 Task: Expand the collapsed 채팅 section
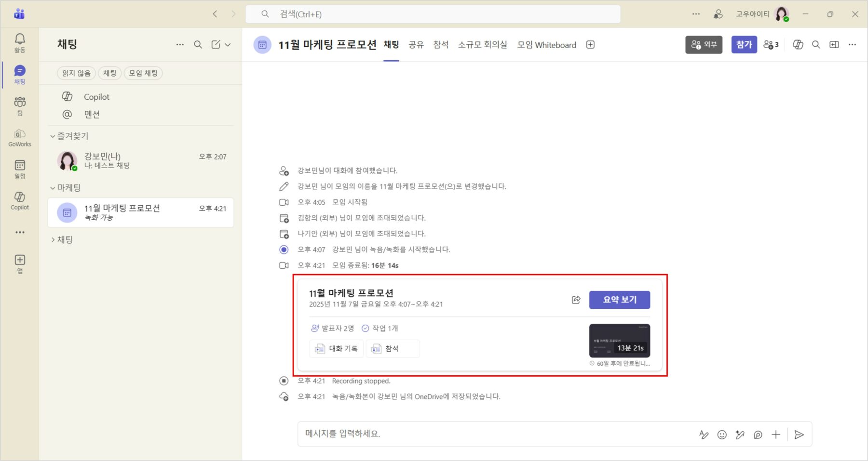pyautogui.click(x=53, y=239)
